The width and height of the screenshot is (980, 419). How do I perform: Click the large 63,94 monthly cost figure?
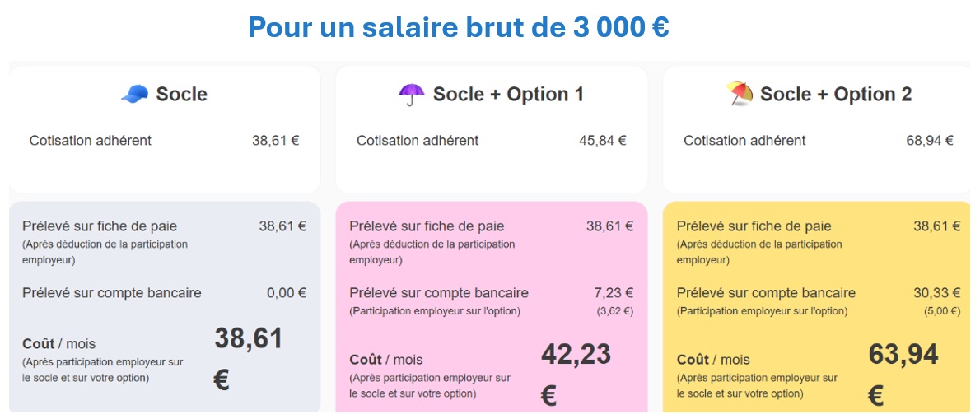pos(903,354)
